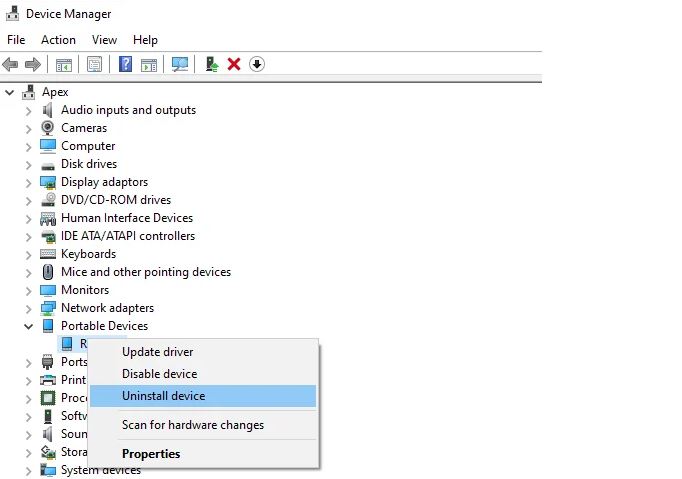
Task: Collapse the Portable Devices category
Action: tap(28, 326)
